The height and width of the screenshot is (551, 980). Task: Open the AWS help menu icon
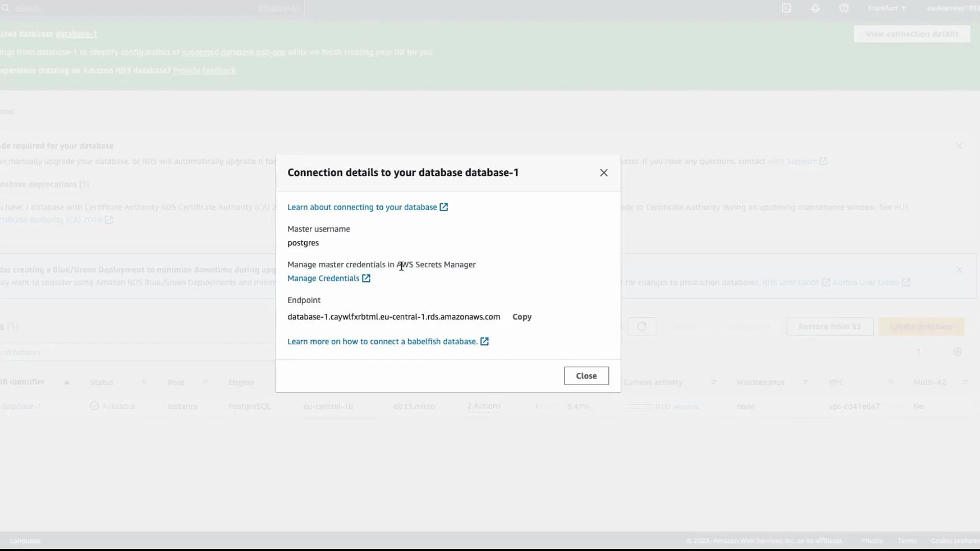844,8
